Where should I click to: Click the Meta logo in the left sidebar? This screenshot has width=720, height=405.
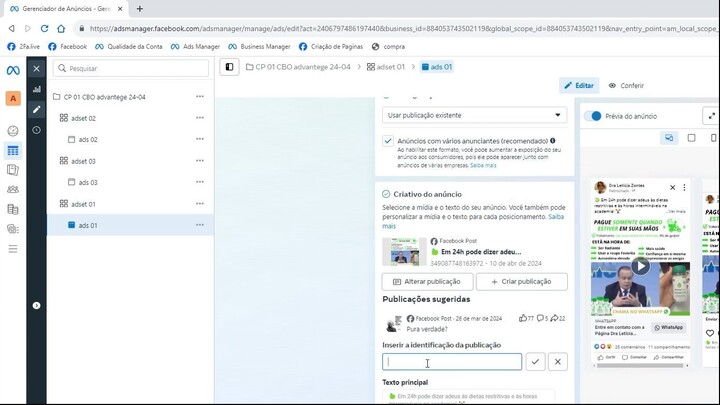tap(13, 70)
